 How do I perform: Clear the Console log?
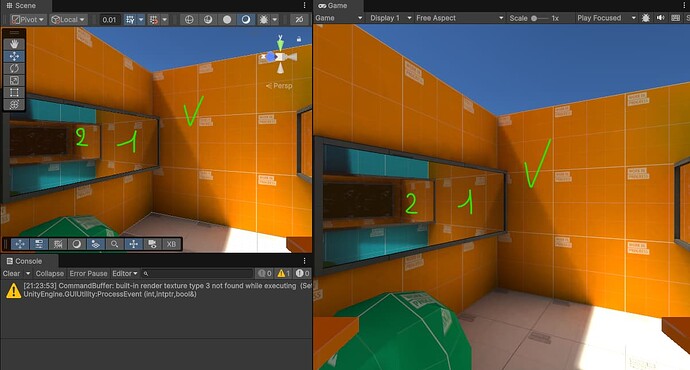click(11, 273)
